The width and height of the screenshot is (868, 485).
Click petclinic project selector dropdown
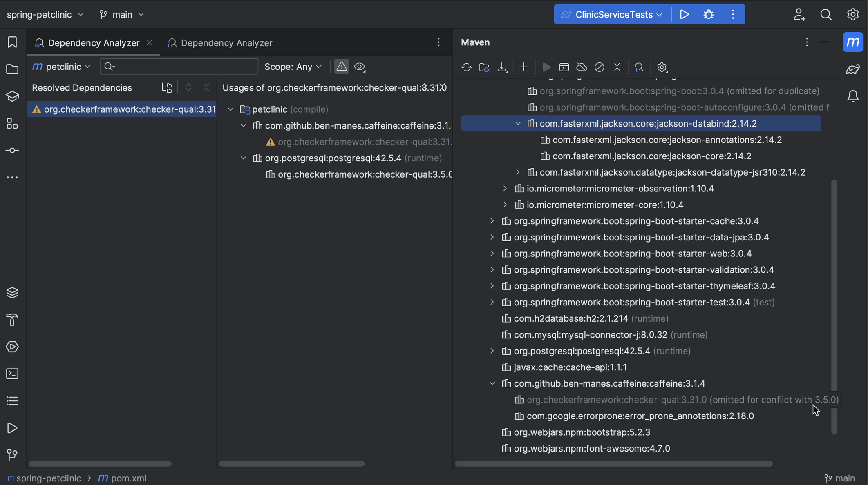click(65, 66)
